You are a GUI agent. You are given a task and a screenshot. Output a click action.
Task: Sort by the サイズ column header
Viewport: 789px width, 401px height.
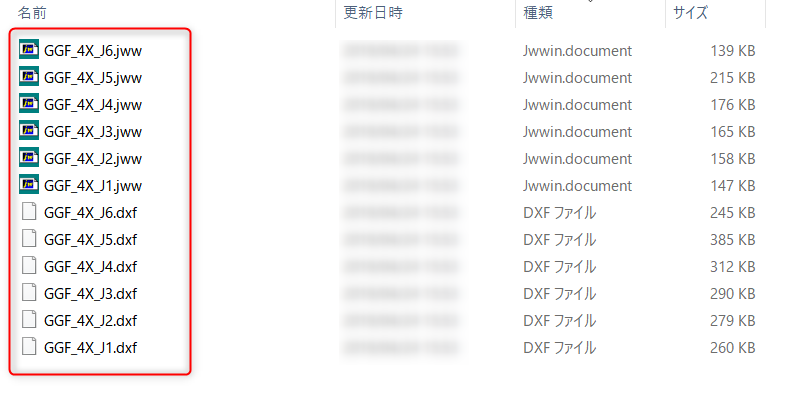click(690, 13)
